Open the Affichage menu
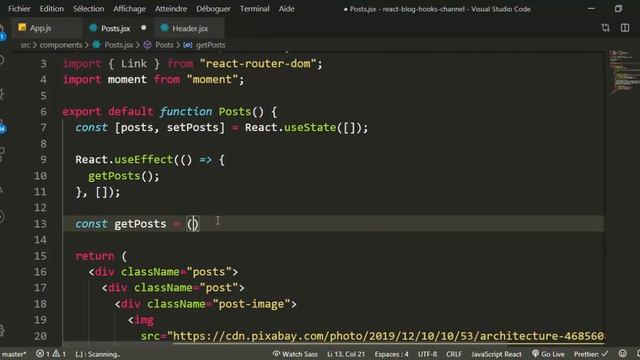Screen dimensions: 640x360 tap(129, 9)
